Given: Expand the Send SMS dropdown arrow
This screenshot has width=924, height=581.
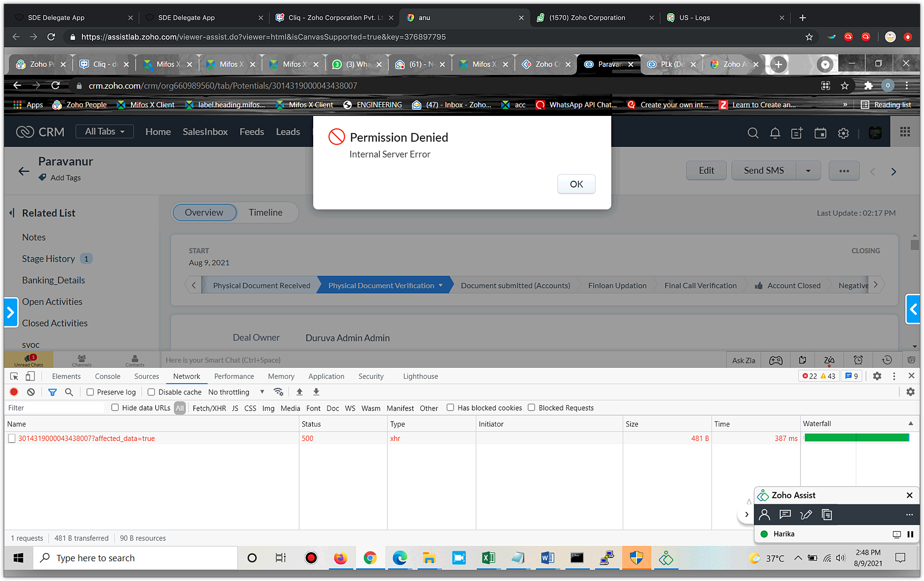Looking at the screenshot, I should click(x=808, y=170).
